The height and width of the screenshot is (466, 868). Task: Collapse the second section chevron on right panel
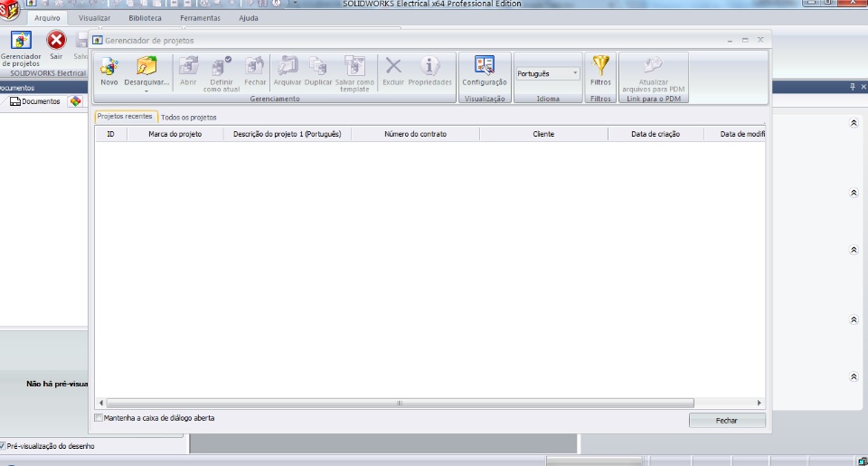click(x=854, y=193)
